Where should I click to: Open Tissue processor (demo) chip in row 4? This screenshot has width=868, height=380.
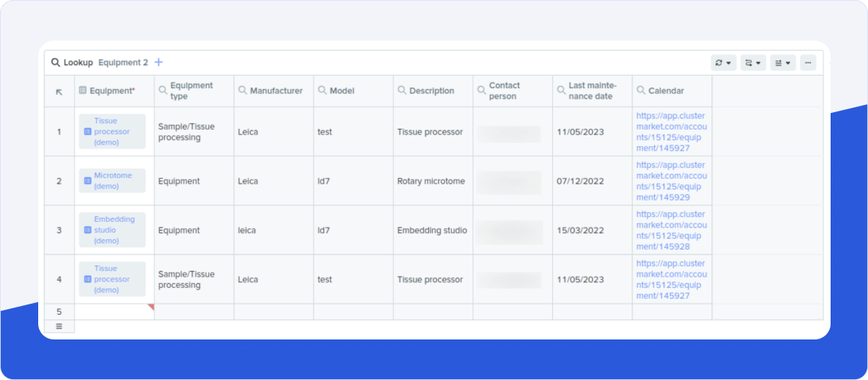(112, 279)
